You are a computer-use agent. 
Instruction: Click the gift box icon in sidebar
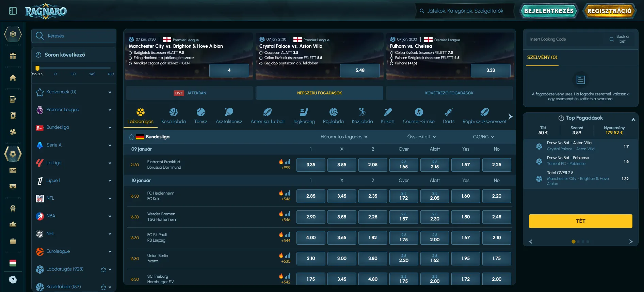coord(13,56)
